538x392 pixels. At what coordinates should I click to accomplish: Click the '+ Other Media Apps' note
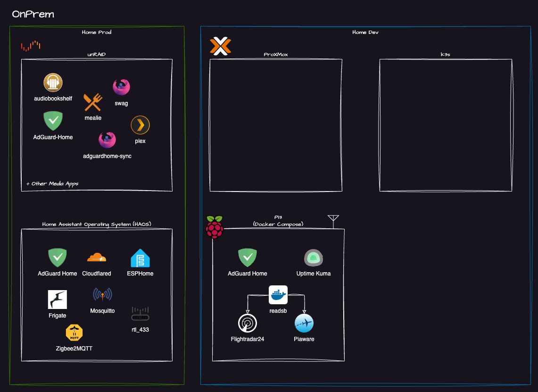(x=52, y=183)
